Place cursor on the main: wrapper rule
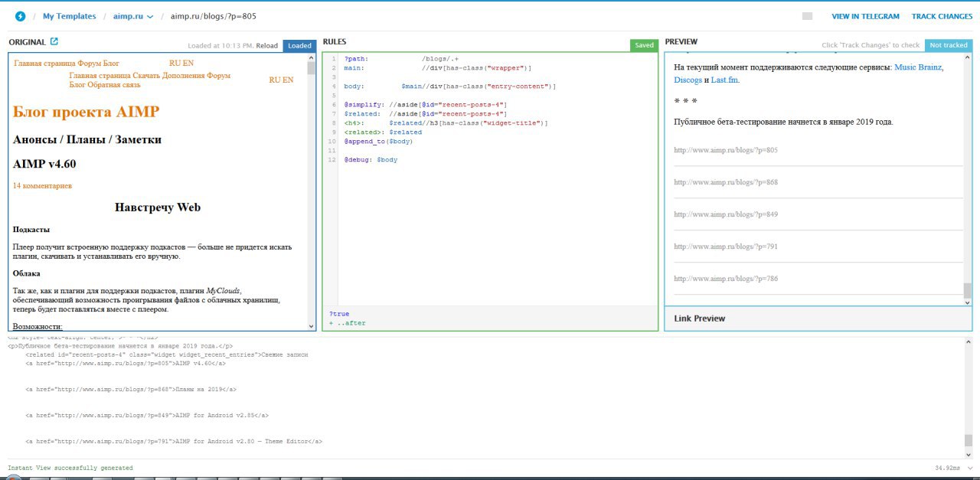The width and height of the screenshot is (980, 480). click(438, 67)
